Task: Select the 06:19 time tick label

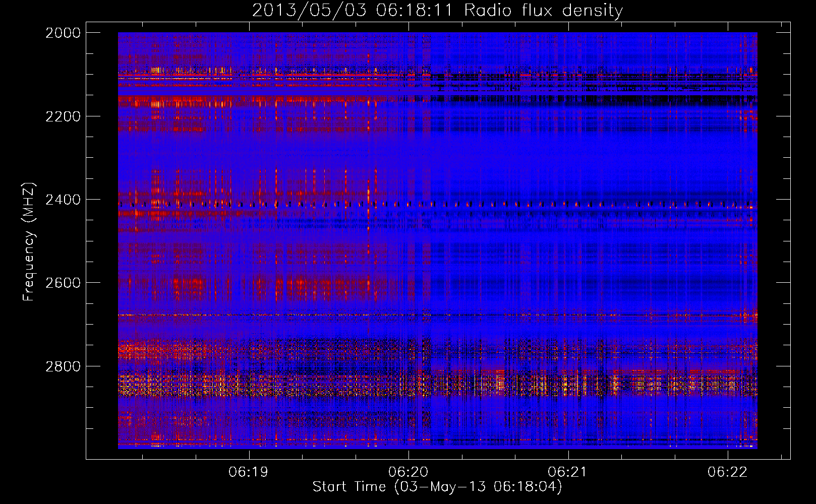Action: pos(249,472)
